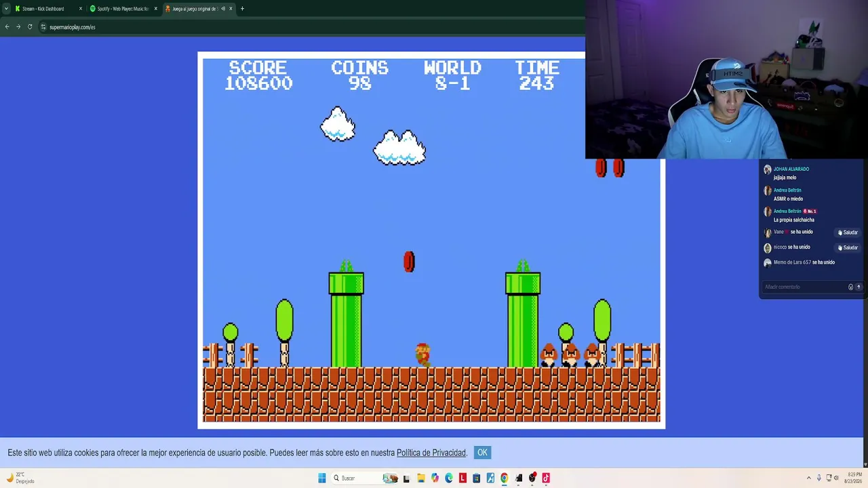The height and width of the screenshot is (488, 868).
Task: Open the Windows Start menu
Action: [322, 478]
